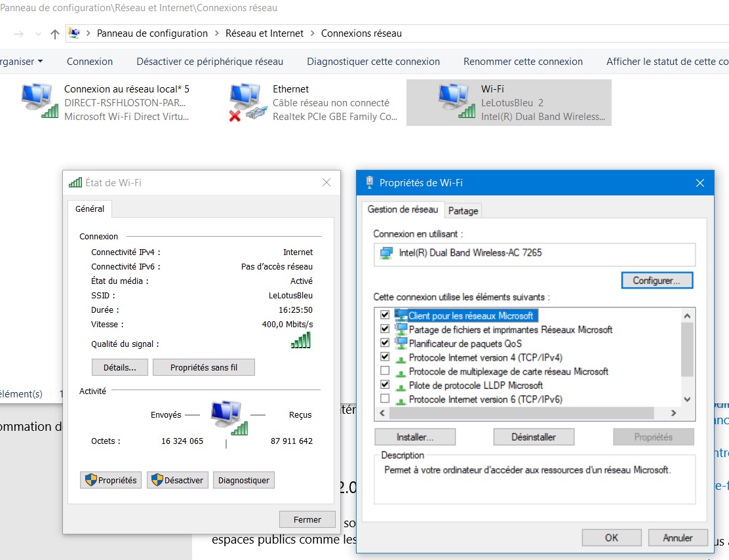Viewport: 729px width, 560px height.
Task: Open the Organiser dropdown menu
Action: 21,62
